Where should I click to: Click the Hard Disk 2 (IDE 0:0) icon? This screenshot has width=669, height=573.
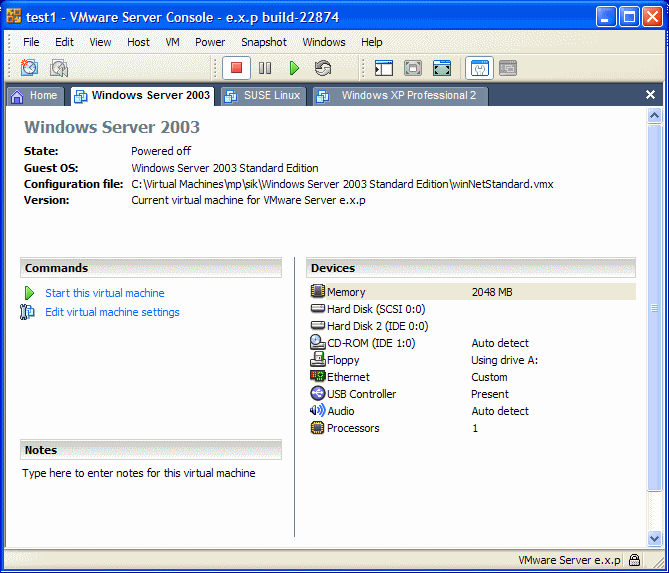(317, 325)
